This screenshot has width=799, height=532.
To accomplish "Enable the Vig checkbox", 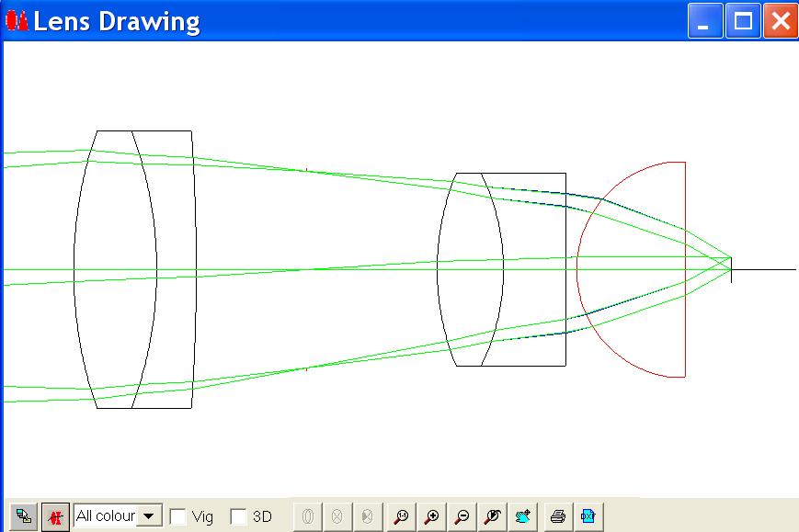I will [177, 516].
